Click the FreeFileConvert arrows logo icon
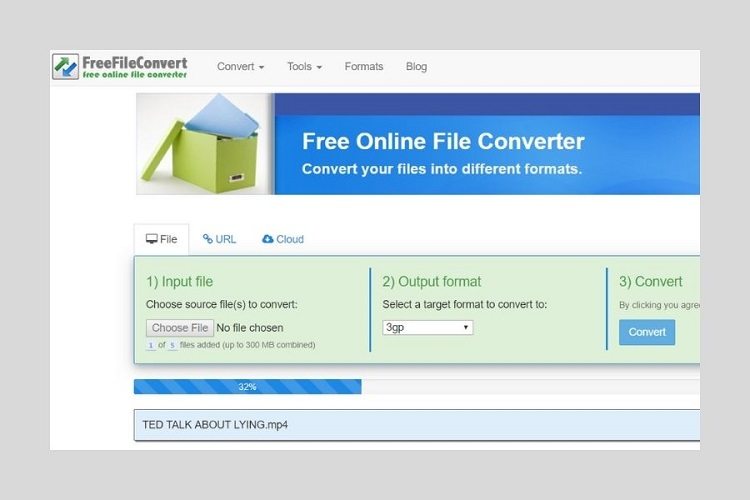750x500 pixels. coord(66,67)
